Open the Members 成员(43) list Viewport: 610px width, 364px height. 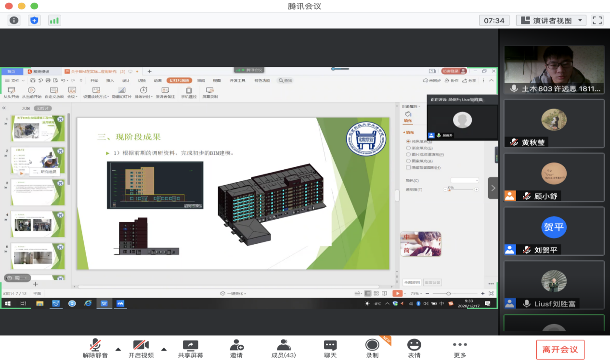coord(284,349)
